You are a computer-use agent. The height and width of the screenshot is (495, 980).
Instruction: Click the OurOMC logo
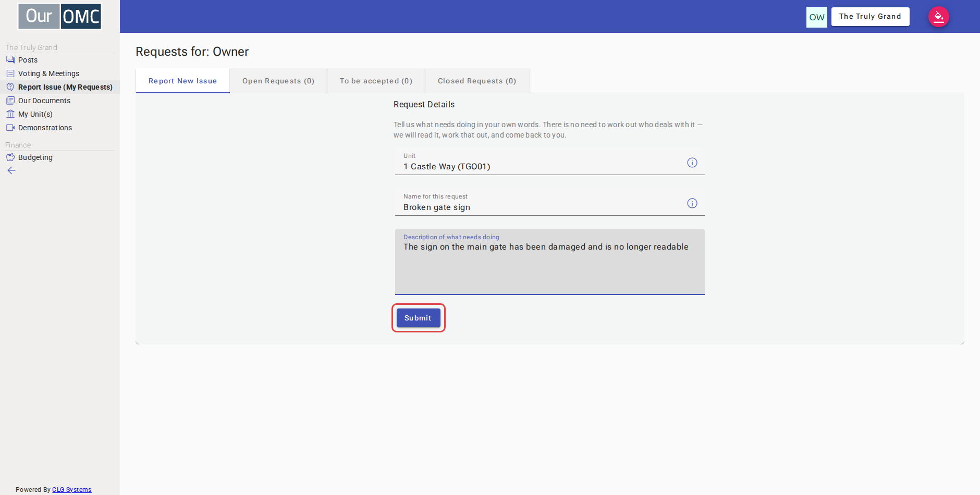pyautogui.click(x=60, y=17)
